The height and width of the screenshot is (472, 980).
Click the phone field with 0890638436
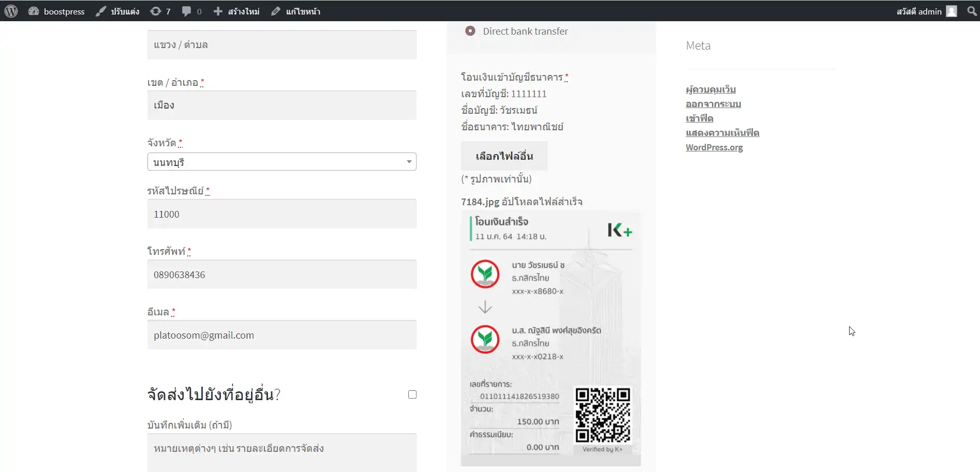(x=281, y=275)
